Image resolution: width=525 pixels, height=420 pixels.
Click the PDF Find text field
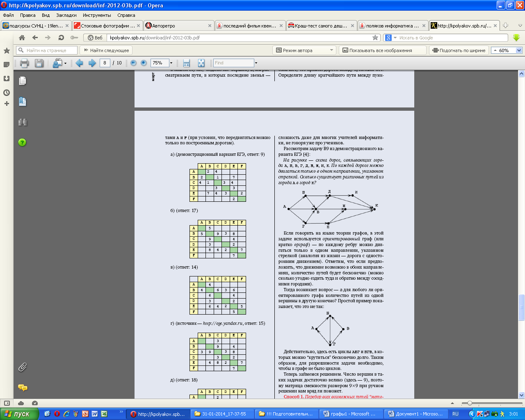234,63
